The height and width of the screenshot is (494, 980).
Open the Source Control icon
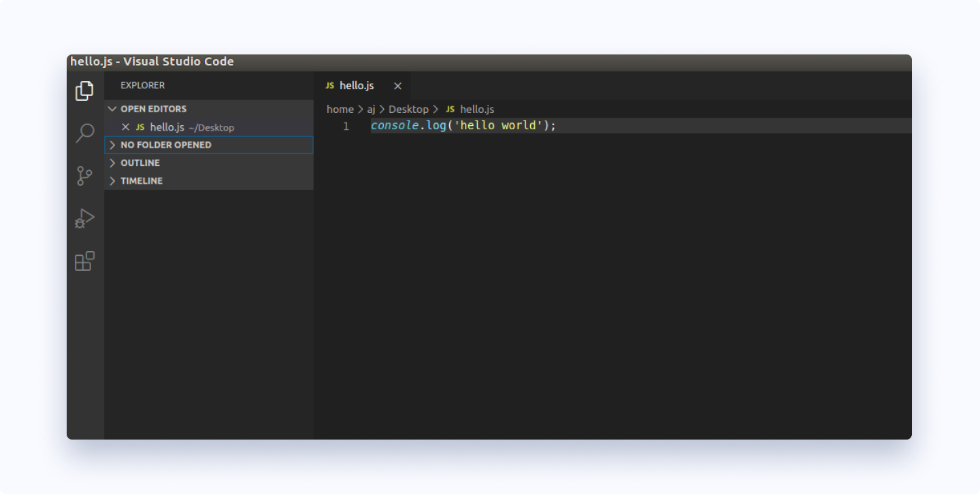pyautogui.click(x=84, y=176)
